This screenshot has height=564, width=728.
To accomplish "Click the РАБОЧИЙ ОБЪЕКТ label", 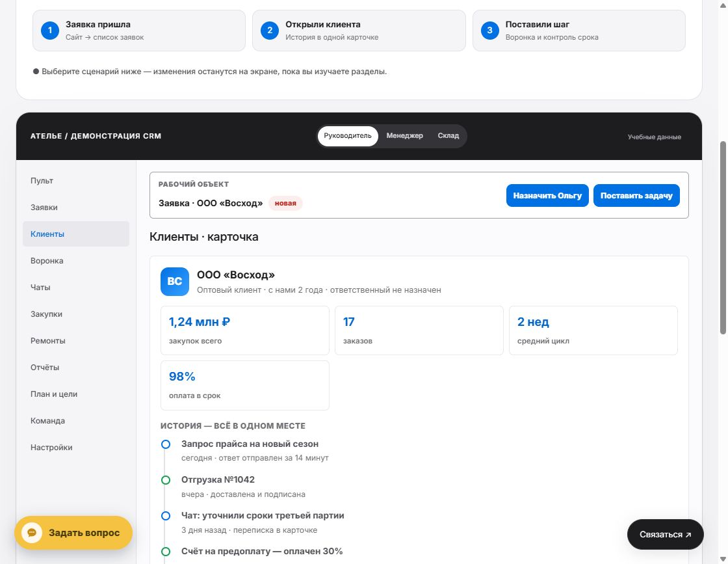I will tap(194, 185).
